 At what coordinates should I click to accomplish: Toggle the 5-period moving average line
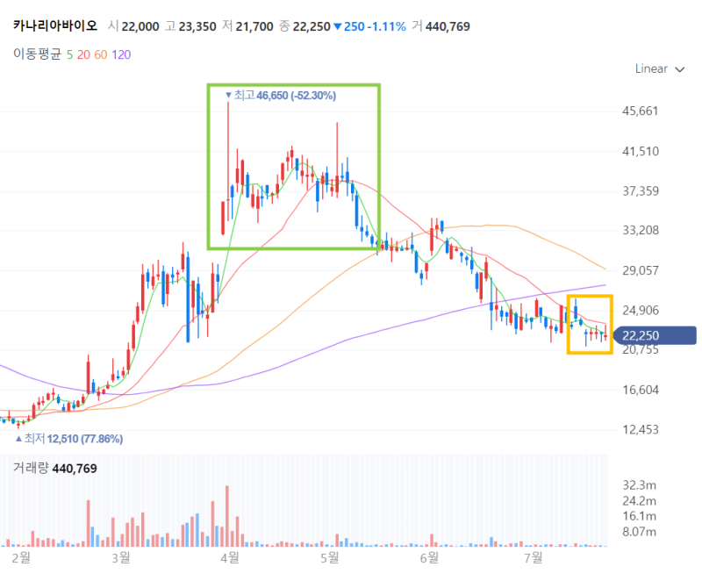click(69, 54)
